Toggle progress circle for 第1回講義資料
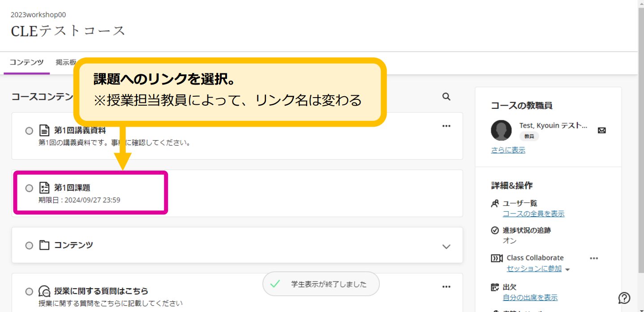This screenshot has height=312, width=644. coord(29,131)
